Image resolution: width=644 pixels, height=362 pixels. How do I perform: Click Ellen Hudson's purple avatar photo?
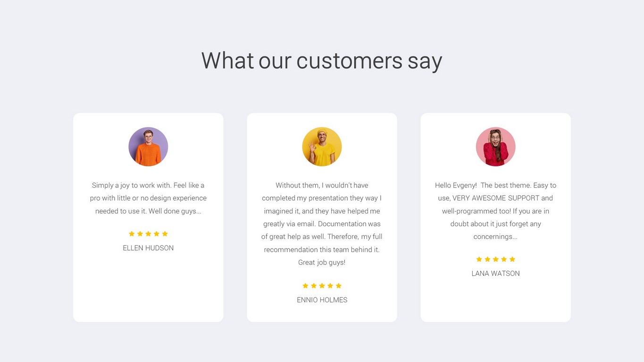[148, 147]
